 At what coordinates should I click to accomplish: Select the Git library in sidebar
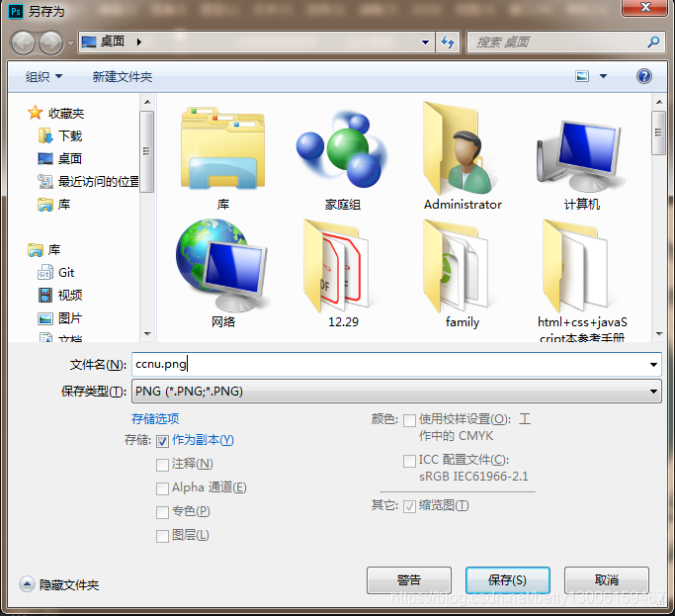tap(56, 272)
